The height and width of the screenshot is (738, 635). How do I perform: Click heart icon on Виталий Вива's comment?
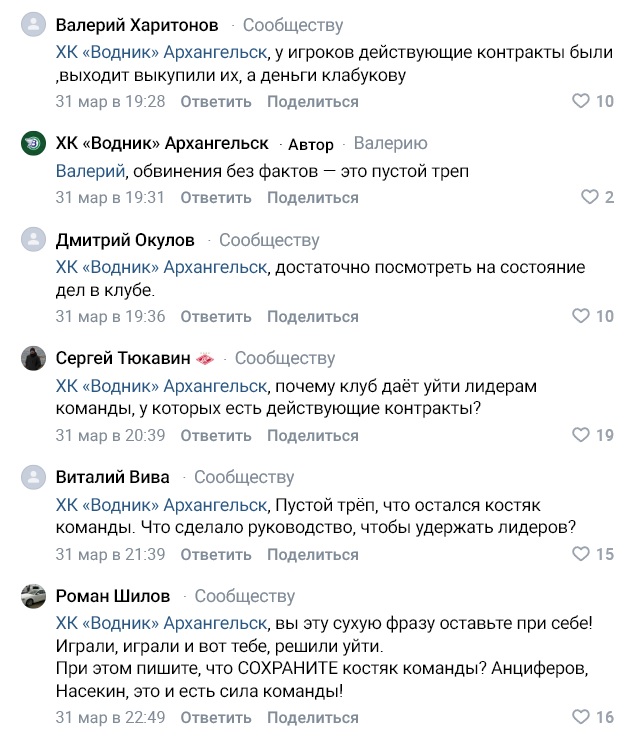580,554
